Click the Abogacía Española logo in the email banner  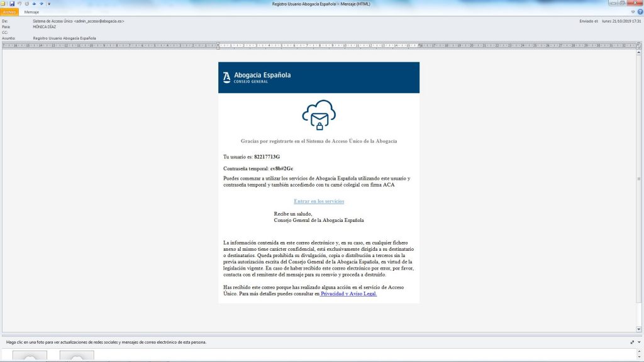(257, 77)
